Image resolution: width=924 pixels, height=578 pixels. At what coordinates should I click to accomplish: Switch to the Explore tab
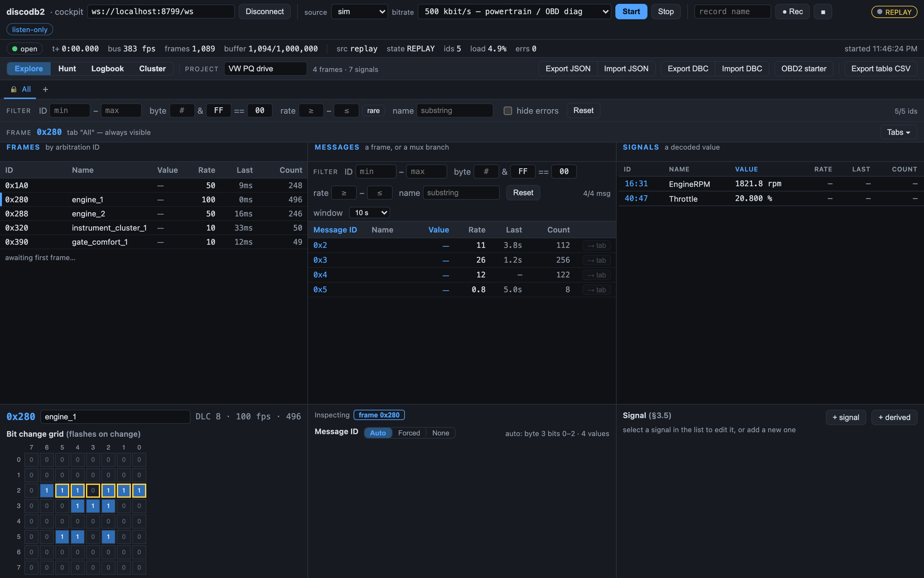tap(29, 69)
